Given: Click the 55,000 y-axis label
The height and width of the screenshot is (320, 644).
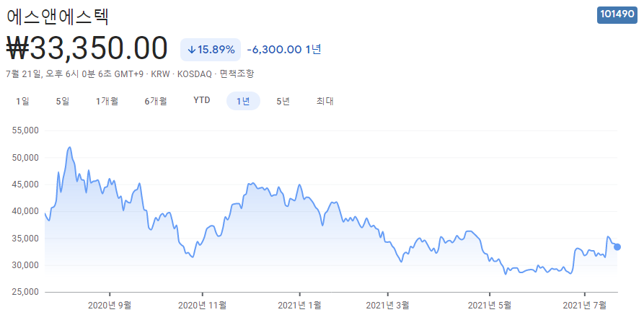Looking at the screenshot, I should pyautogui.click(x=25, y=130).
